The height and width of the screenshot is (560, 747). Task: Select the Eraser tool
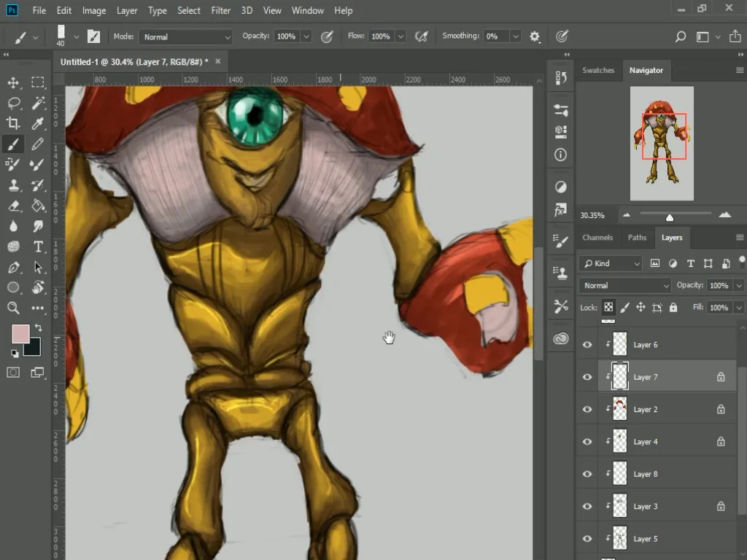[13, 205]
